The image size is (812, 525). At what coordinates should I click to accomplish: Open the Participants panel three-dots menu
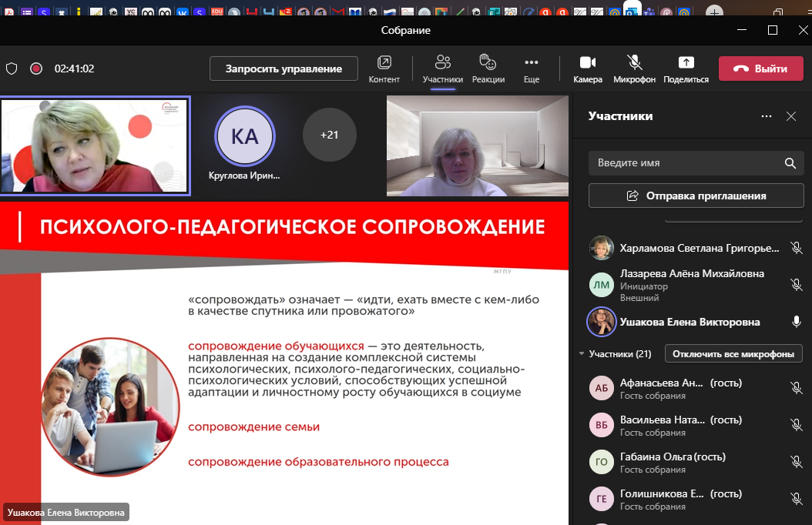coord(766,116)
